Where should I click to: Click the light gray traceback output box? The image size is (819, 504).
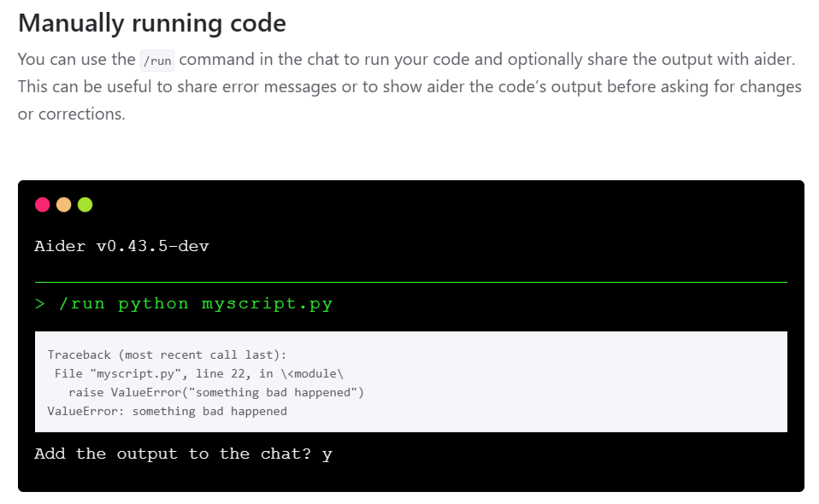(x=411, y=382)
